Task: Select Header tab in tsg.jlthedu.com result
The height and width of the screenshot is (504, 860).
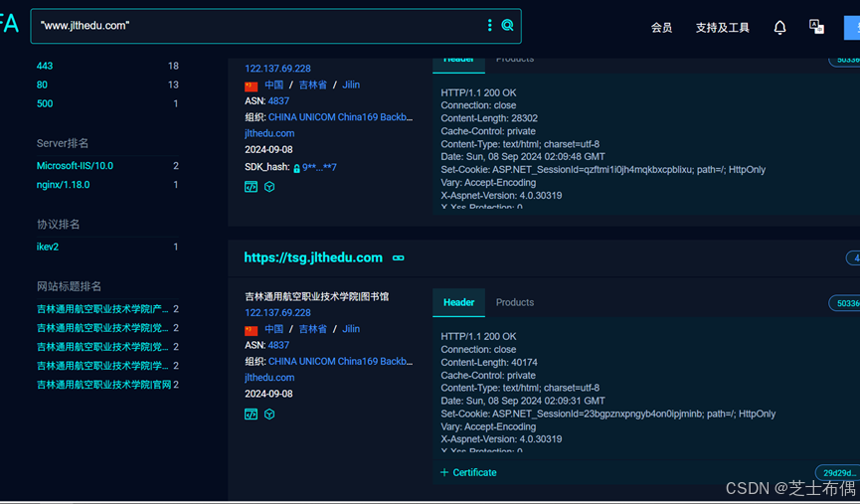Action: click(x=458, y=302)
